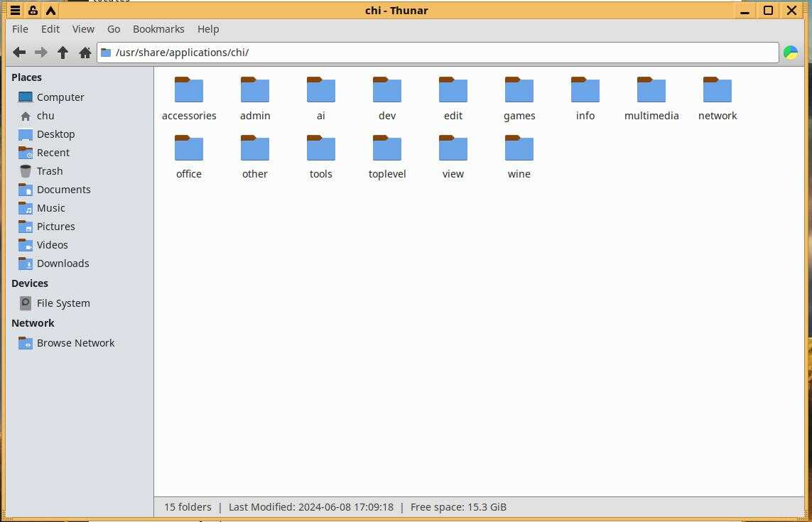Screen dimensions: 812x522
Task: Minimize the Thunar window
Action: pos(745,11)
